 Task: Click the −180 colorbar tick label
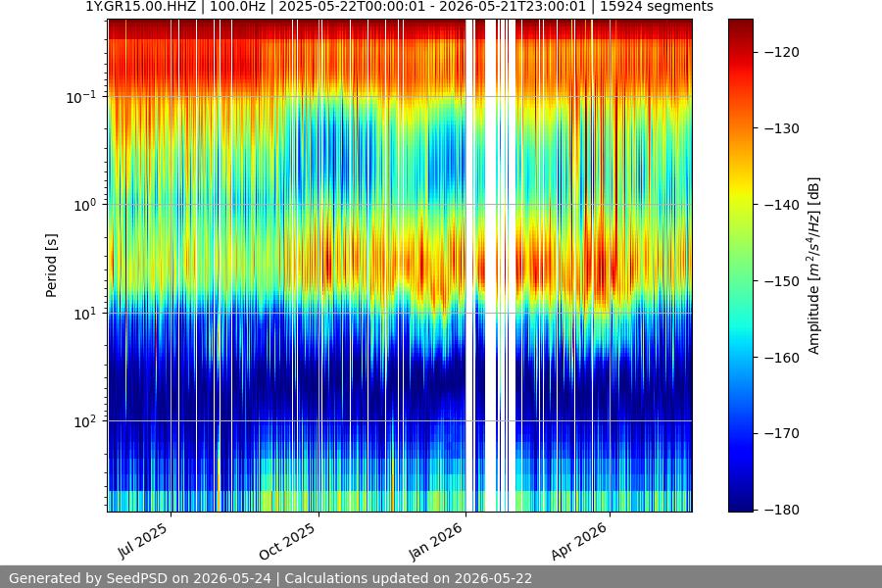point(782,510)
